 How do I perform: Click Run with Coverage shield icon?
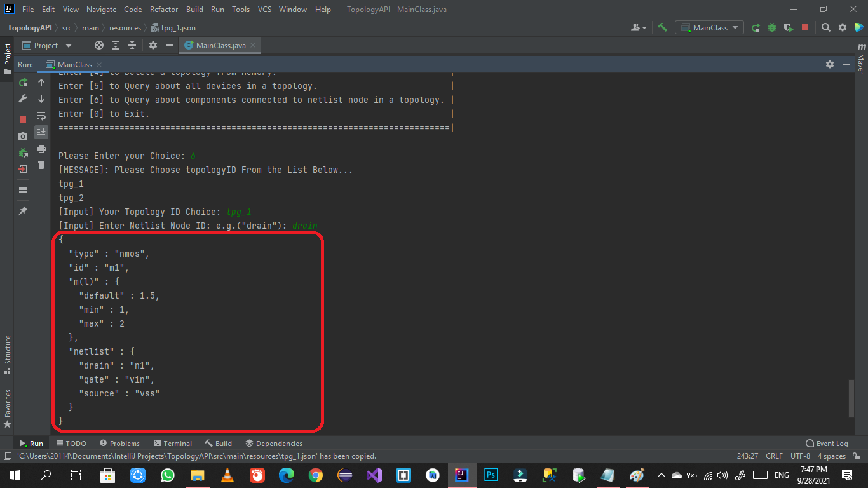pos(789,27)
